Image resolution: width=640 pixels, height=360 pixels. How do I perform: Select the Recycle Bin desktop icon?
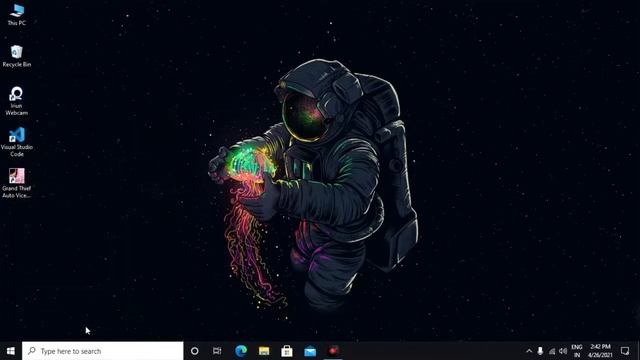(16, 56)
